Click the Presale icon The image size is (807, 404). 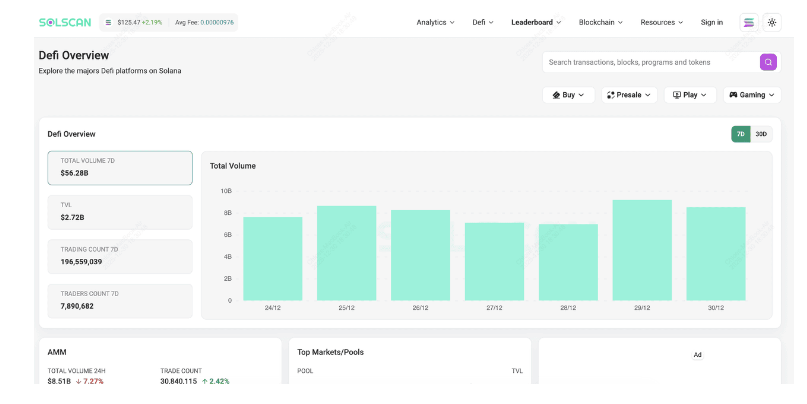[610, 95]
